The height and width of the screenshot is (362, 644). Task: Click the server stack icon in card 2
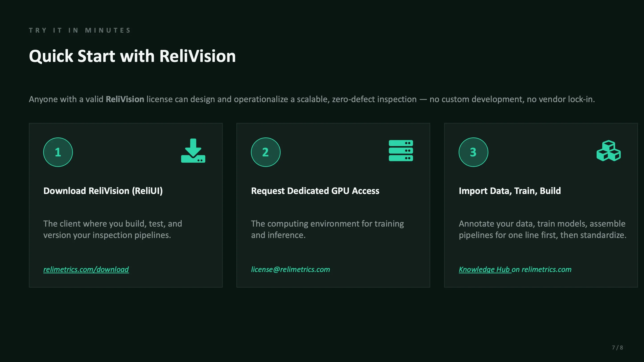point(401,151)
